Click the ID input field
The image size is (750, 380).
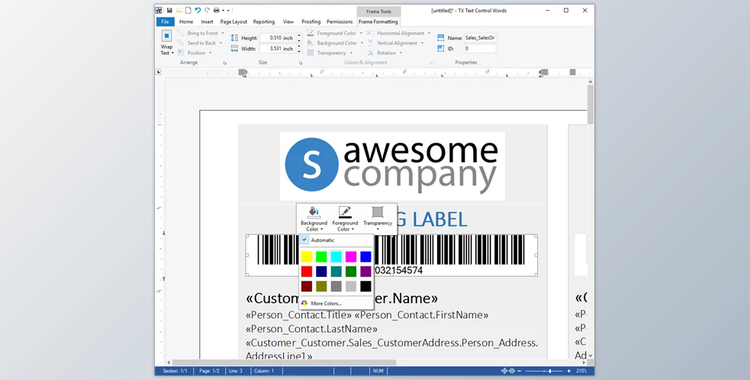point(480,48)
